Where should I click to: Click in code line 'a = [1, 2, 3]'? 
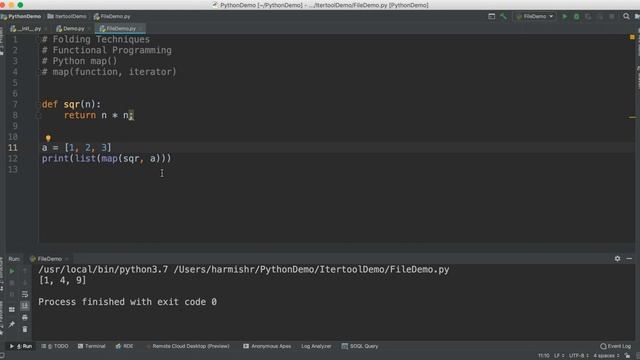(76, 148)
